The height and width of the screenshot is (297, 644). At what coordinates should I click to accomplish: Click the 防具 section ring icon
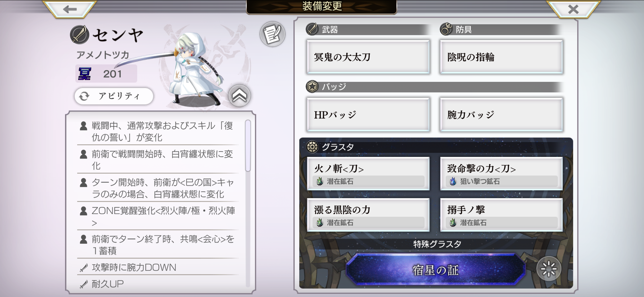pyautogui.click(x=446, y=29)
